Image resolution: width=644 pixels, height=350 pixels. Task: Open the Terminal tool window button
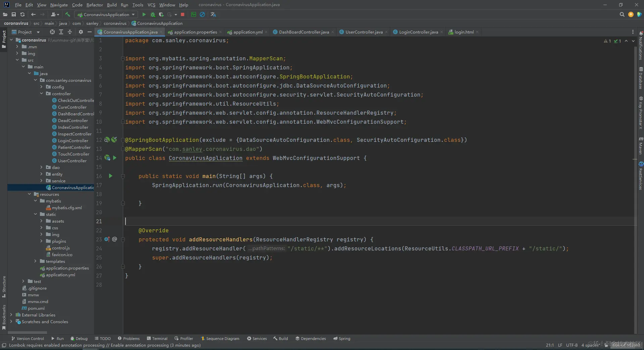point(157,339)
